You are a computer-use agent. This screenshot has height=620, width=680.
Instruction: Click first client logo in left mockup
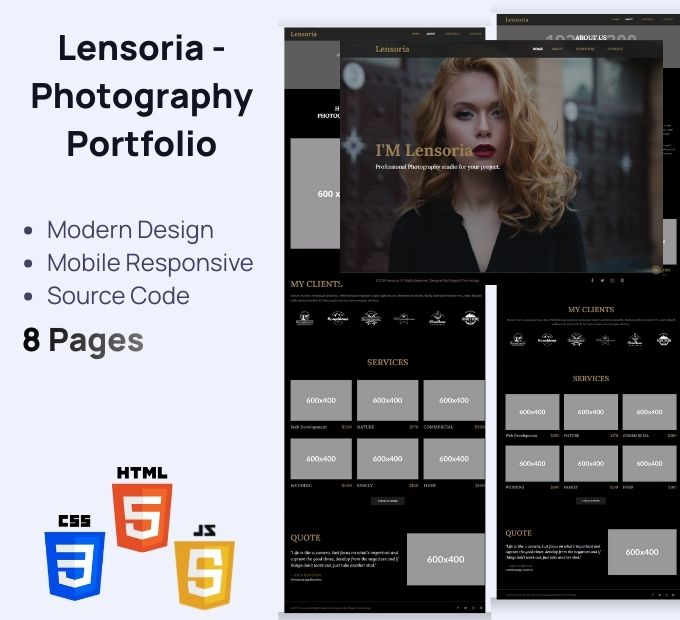304,318
